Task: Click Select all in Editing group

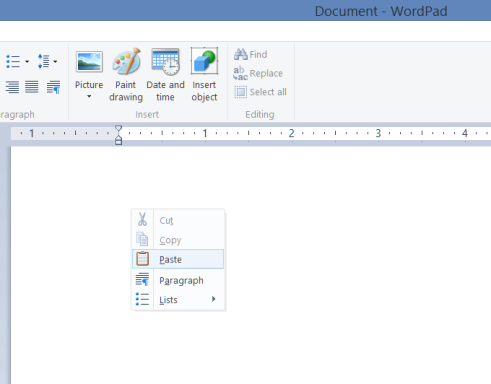Action: (260, 92)
